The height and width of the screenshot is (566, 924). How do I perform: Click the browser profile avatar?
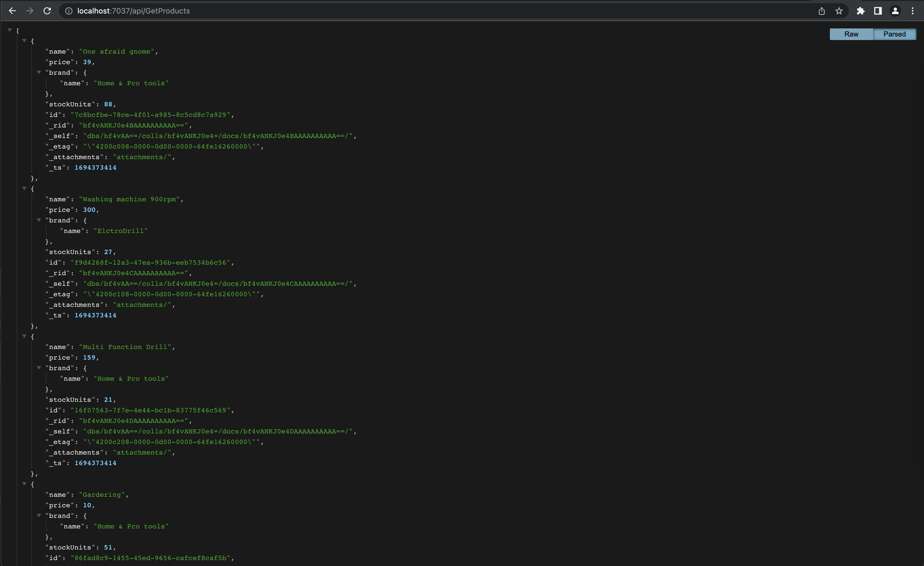895,11
